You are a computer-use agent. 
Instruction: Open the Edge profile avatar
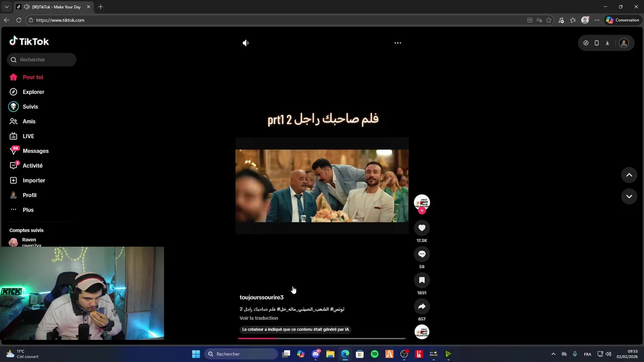(x=585, y=20)
